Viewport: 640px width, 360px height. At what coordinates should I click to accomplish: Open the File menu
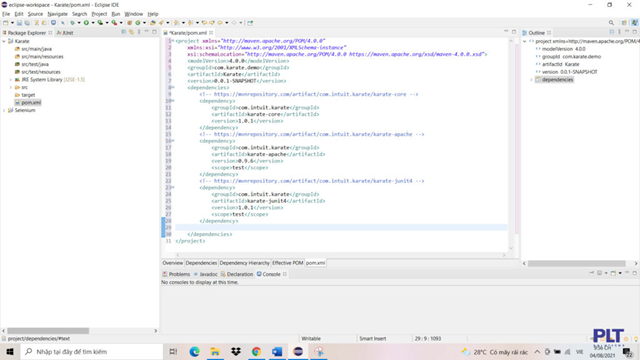6,14
